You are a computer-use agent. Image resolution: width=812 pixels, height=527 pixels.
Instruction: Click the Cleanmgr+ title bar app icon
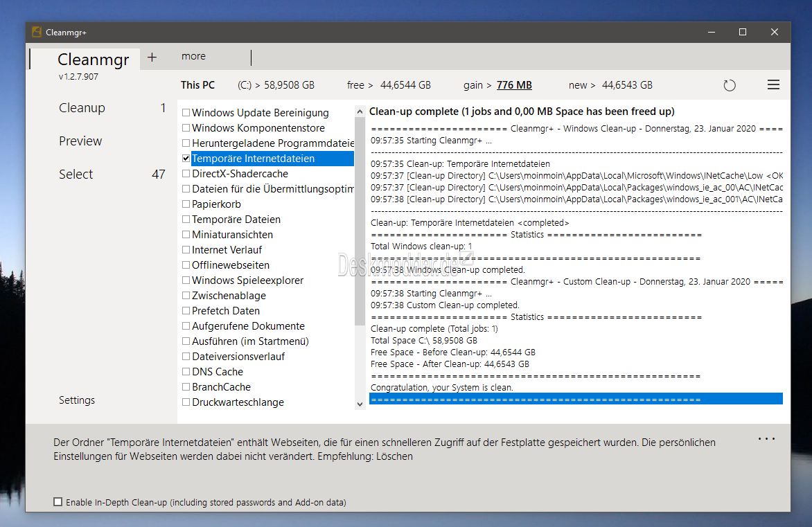[37, 32]
